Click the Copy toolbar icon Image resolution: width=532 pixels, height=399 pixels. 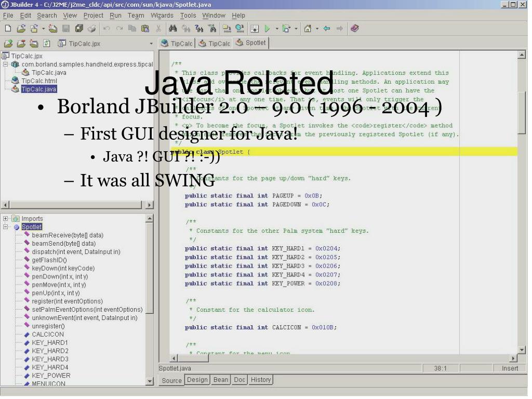click(x=132, y=29)
